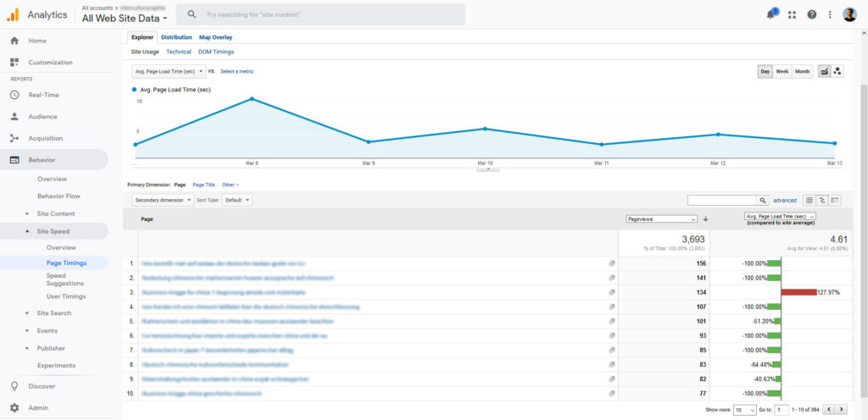Viewport: 868px width, 420px height.
Task: Open the help question mark icon
Action: pyautogui.click(x=811, y=15)
